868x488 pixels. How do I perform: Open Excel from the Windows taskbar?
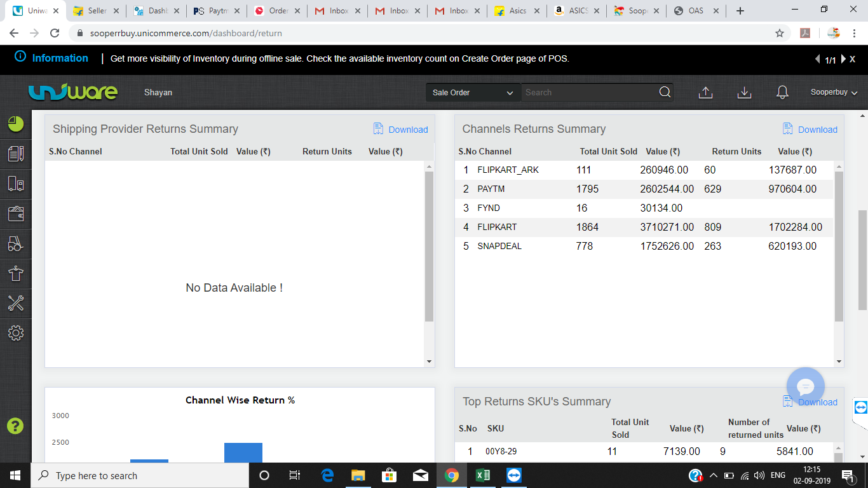pos(483,475)
